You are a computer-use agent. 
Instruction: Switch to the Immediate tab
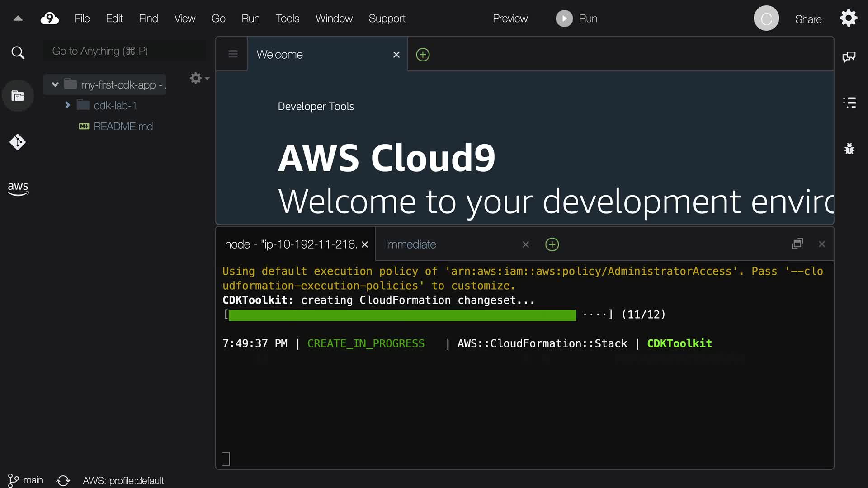point(410,244)
